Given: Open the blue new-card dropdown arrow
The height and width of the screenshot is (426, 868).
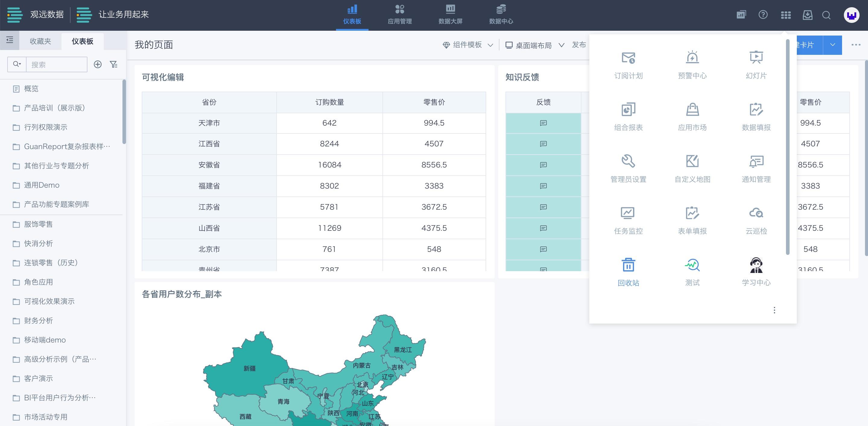Looking at the screenshot, I should point(832,45).
